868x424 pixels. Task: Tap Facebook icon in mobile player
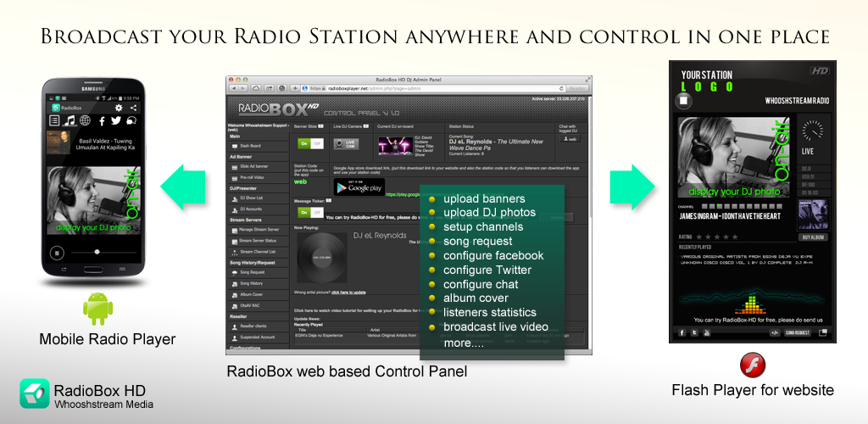coord(102,120)
